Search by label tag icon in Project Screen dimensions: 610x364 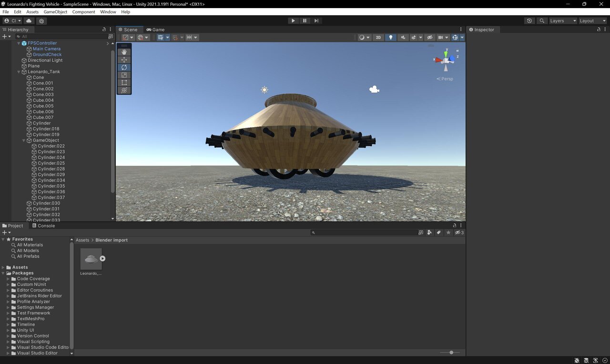(439, 233)
